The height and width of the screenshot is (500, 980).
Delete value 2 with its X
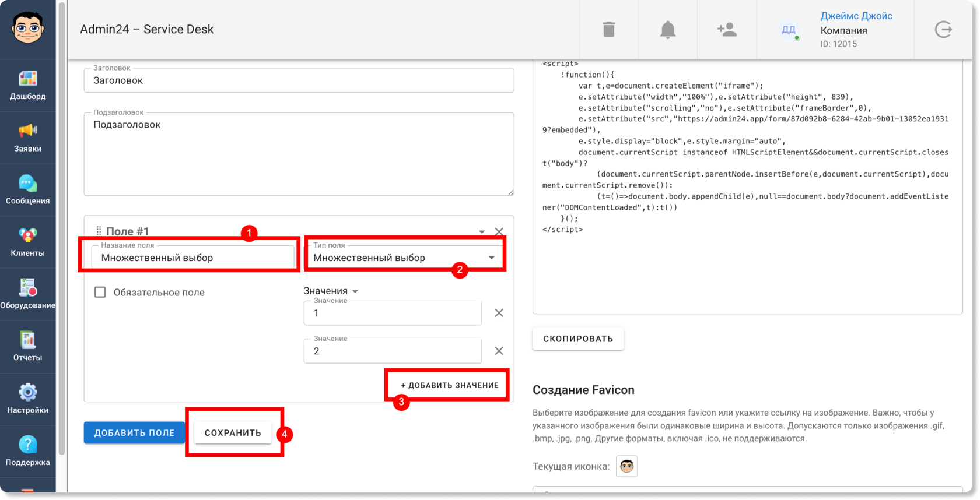click(x=499, y=351)
